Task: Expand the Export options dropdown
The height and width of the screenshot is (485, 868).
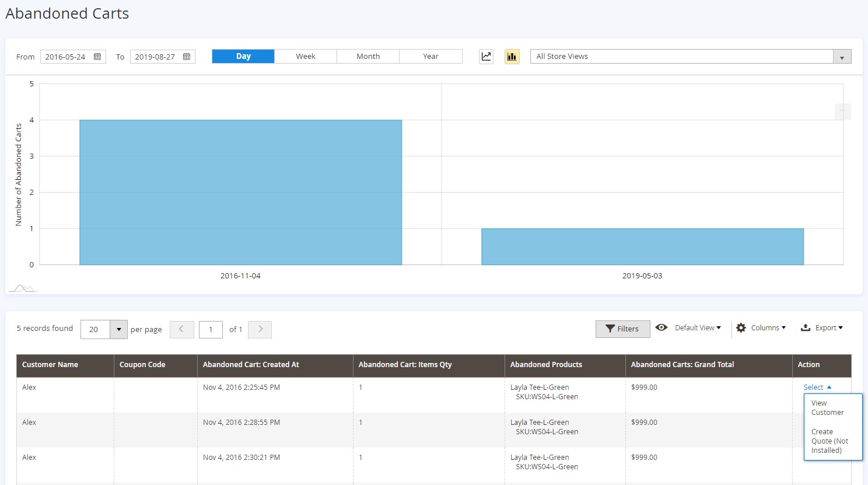Action: coord(829,328)
